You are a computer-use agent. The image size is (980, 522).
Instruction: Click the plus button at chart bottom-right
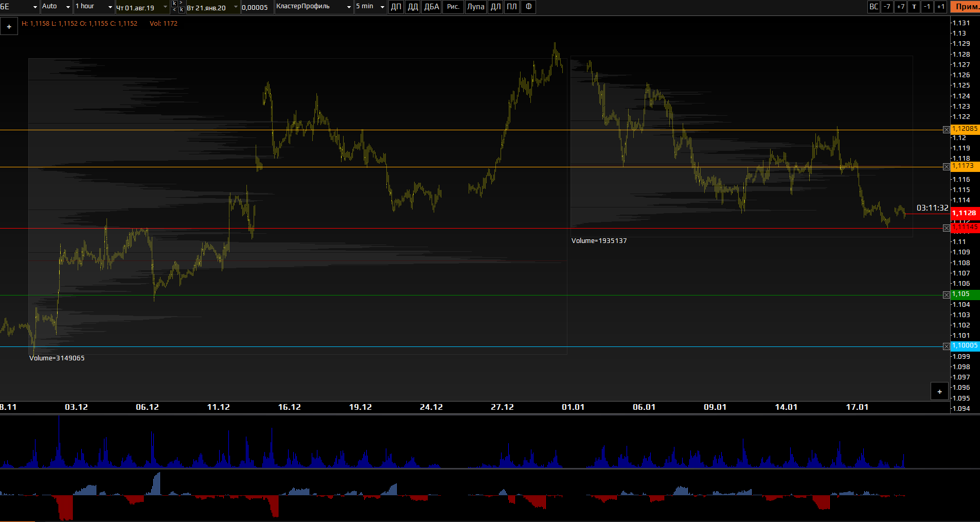click(940, 391)
